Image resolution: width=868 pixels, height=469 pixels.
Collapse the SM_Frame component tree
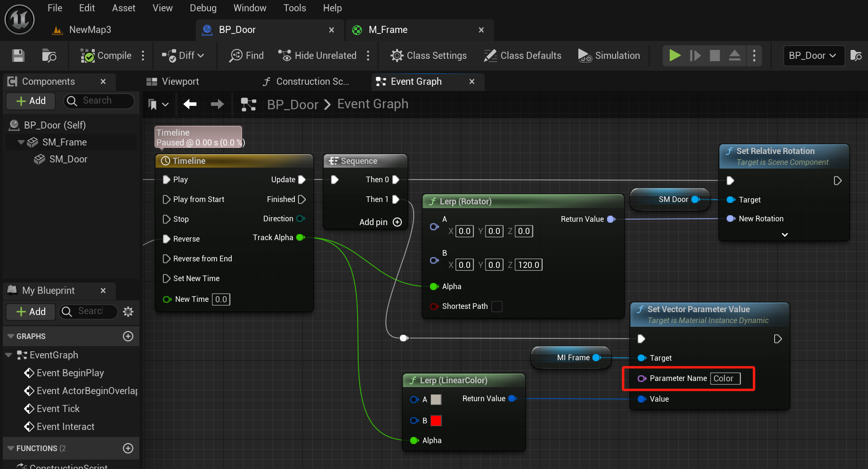(x=21, y=142)
